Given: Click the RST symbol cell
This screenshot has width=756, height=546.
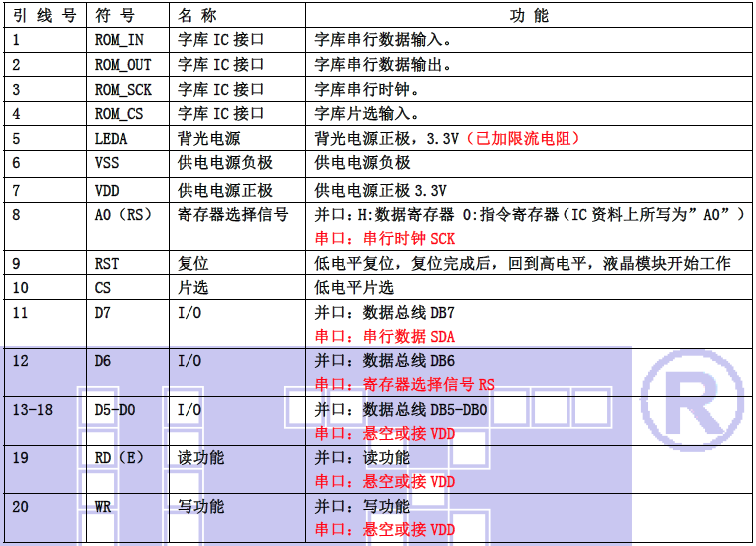Looking at the screenshot, I should point(107,264).
